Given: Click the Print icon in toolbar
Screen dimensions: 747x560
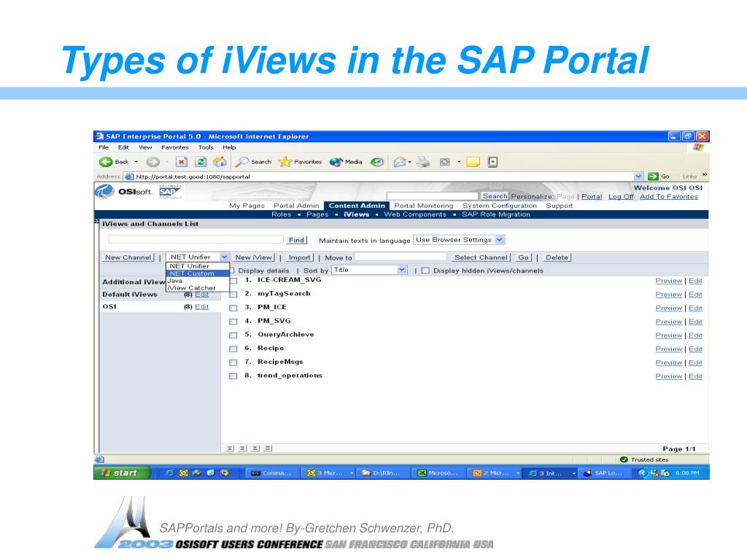Looking at the screenshot, I should point(422,163).
